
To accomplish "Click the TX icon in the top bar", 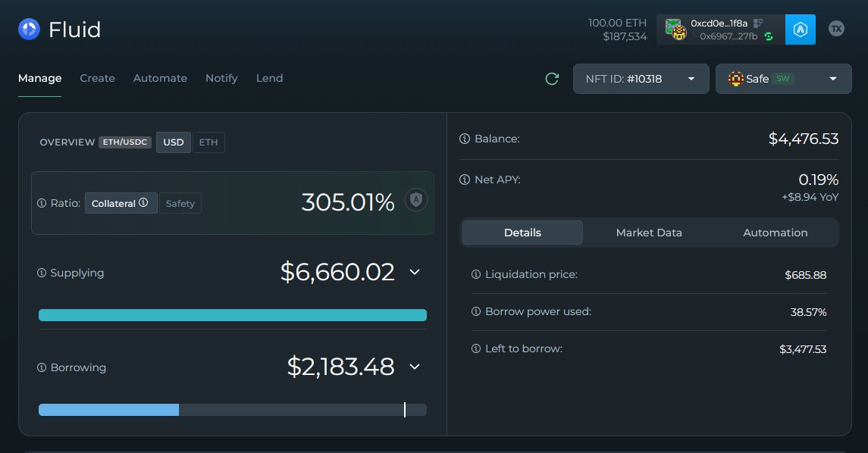I will point(836,28).
